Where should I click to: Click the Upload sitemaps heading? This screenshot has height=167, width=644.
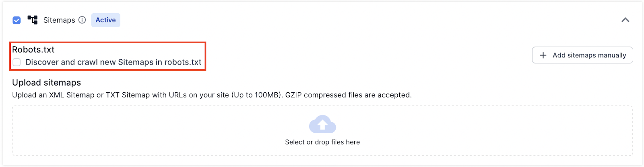(46, 83)
